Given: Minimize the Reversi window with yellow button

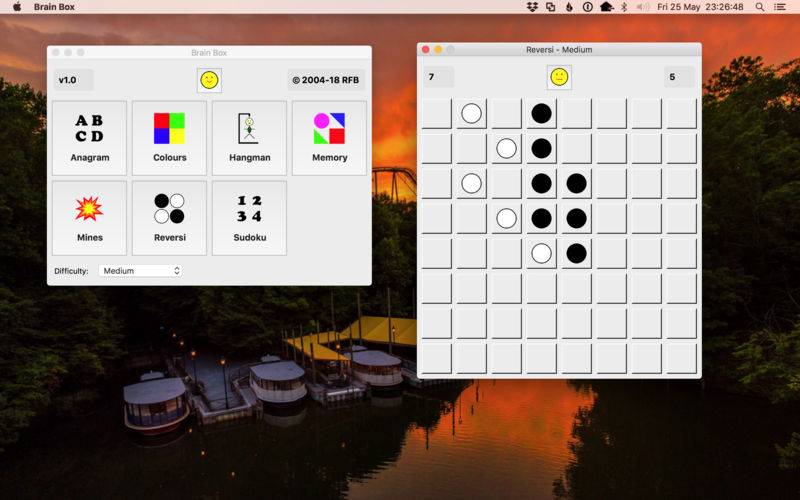Looking at the screenshot, I should click(438, 49).
